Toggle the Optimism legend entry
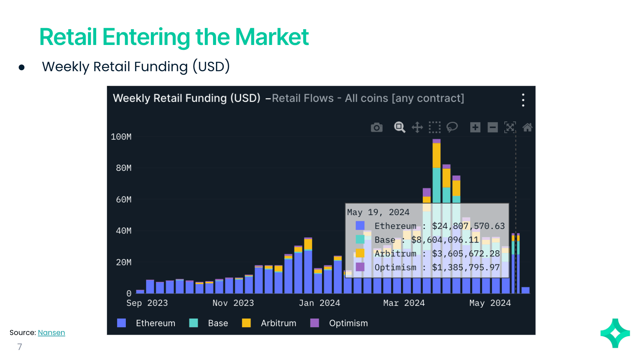 348,323
